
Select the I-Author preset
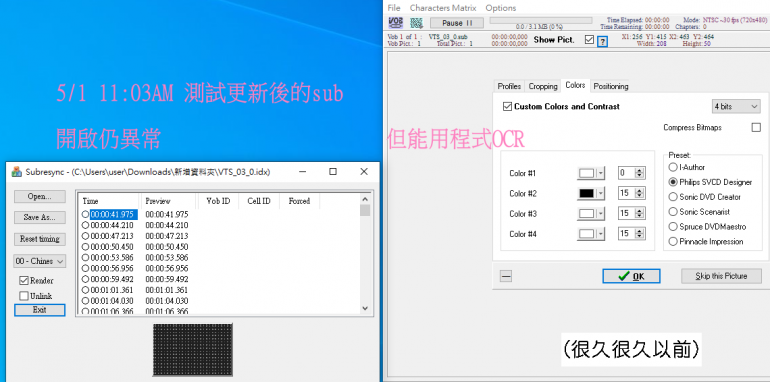(673, 167)
